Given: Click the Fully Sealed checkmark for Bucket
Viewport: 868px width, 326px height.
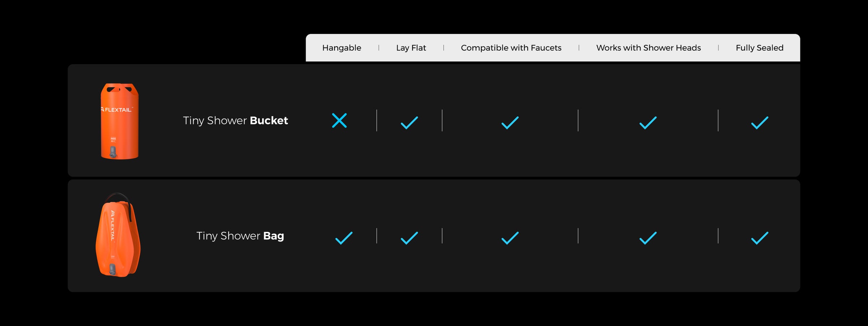Looking at the screenshot, I should pyautogui.click(x=759, y=123).
